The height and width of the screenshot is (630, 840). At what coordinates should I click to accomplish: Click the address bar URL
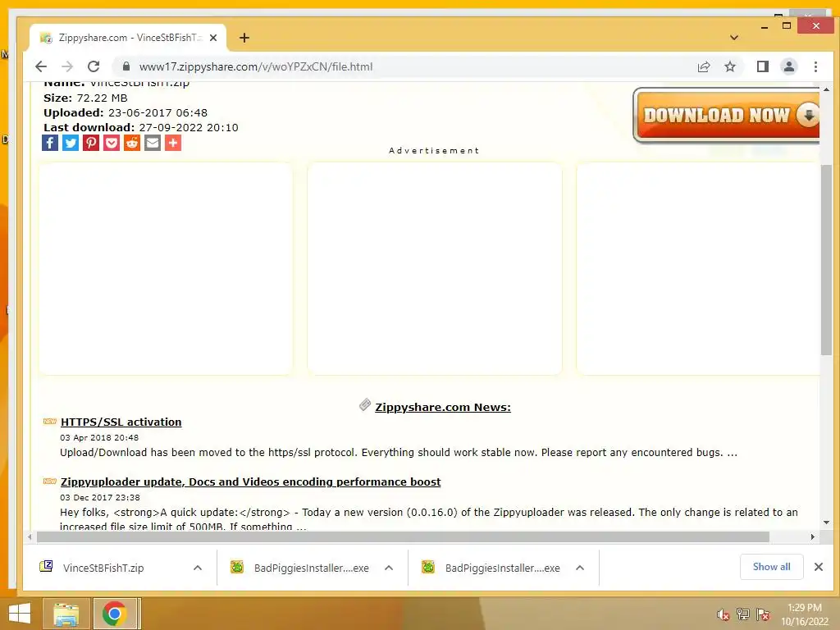pyautogui.click(x=256, y=66)
